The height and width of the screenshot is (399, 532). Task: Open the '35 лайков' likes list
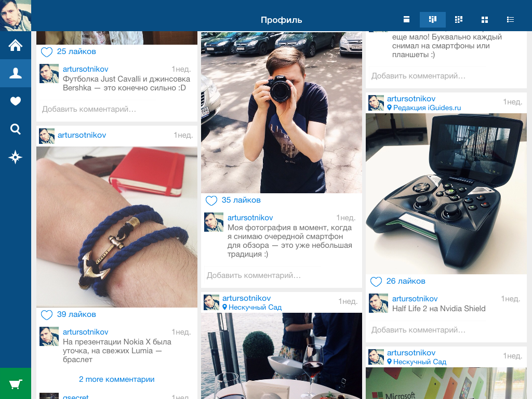(x=241, y=200)
